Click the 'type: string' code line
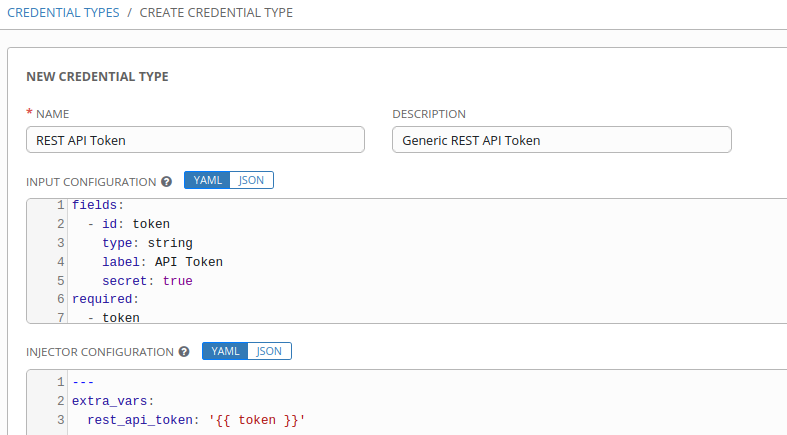 point(147,243)
